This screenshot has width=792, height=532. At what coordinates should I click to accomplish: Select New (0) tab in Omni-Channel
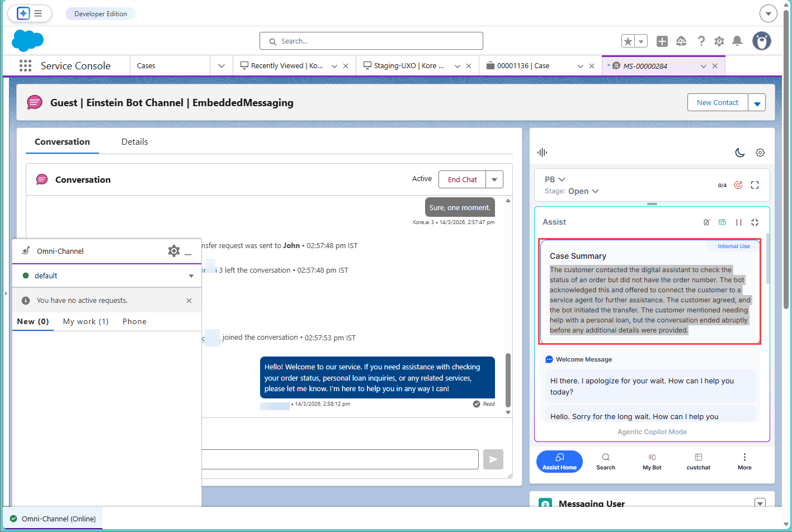[x=33, y=321]
